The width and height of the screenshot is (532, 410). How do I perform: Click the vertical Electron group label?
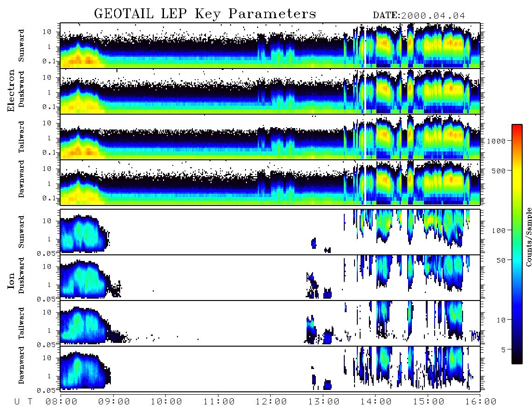[x=11, y=91]
